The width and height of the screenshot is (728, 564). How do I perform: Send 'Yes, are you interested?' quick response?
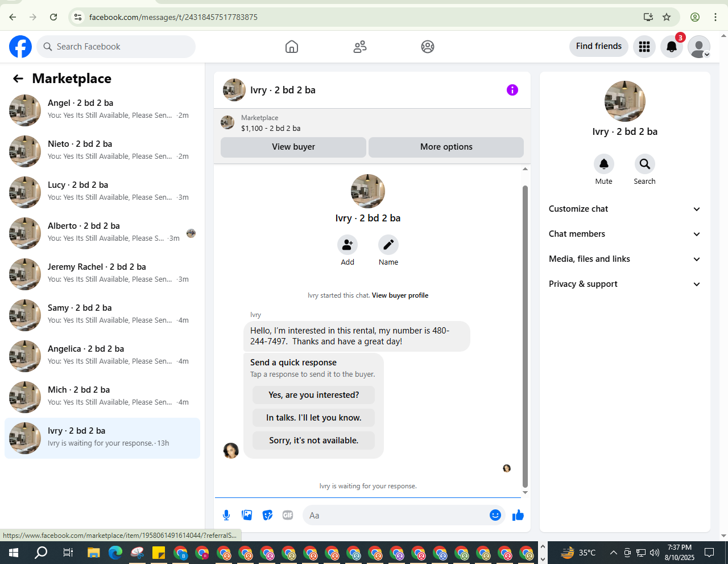(314, 395)
